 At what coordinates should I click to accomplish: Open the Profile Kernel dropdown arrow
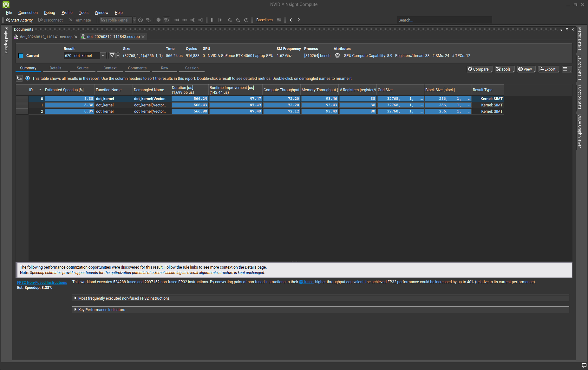(134, 20)
